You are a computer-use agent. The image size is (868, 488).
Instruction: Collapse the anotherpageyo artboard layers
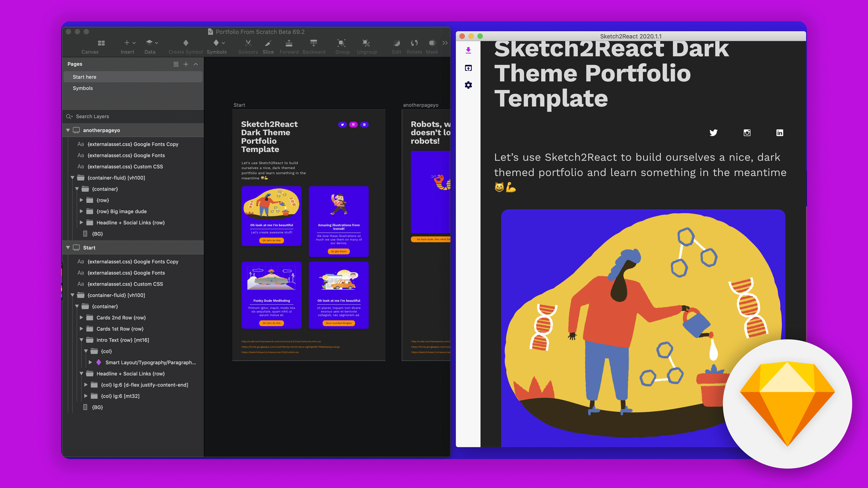point(68,130)
